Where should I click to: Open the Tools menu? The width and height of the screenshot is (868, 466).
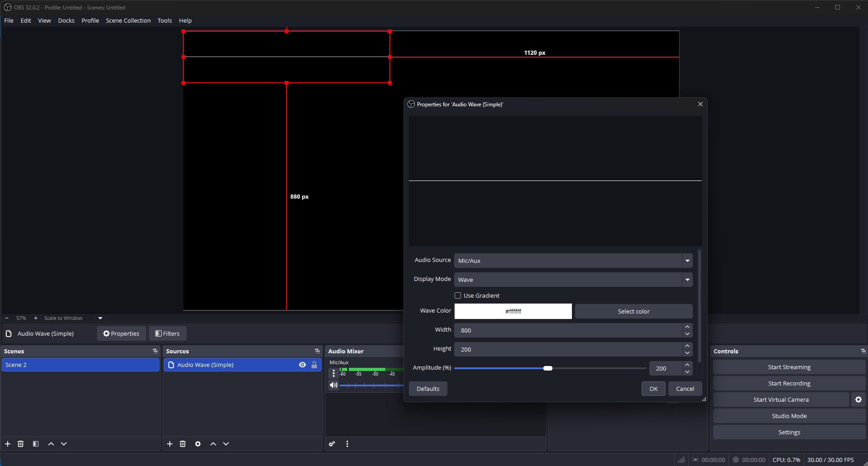[x=164, y=20]
